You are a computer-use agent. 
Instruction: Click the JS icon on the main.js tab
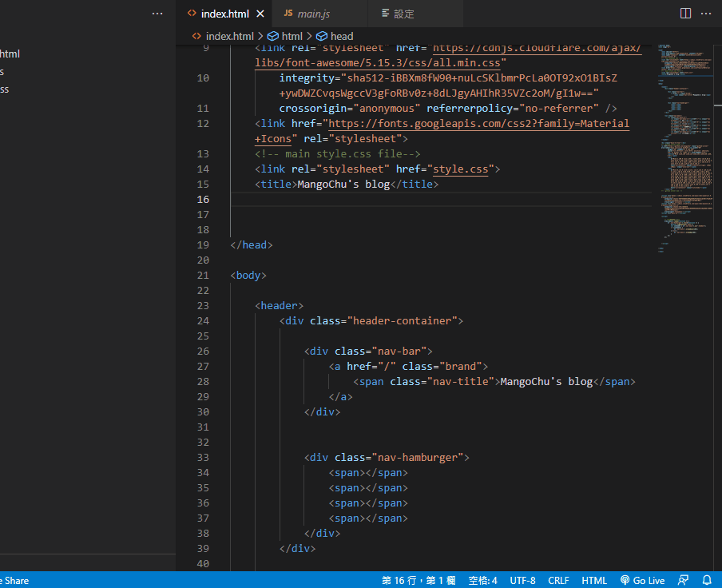(x=288, y=14)
